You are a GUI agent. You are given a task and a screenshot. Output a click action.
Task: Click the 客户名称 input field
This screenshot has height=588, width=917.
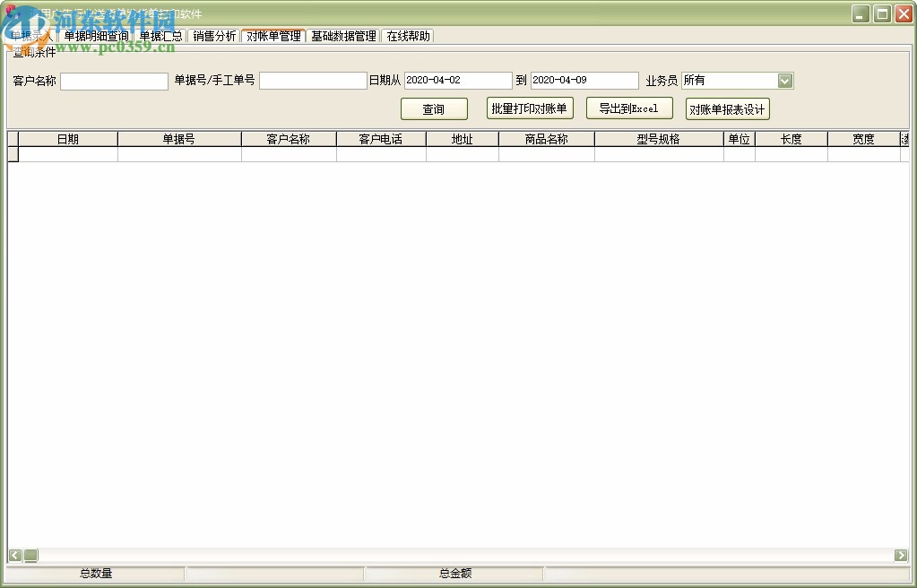[114, 81]
